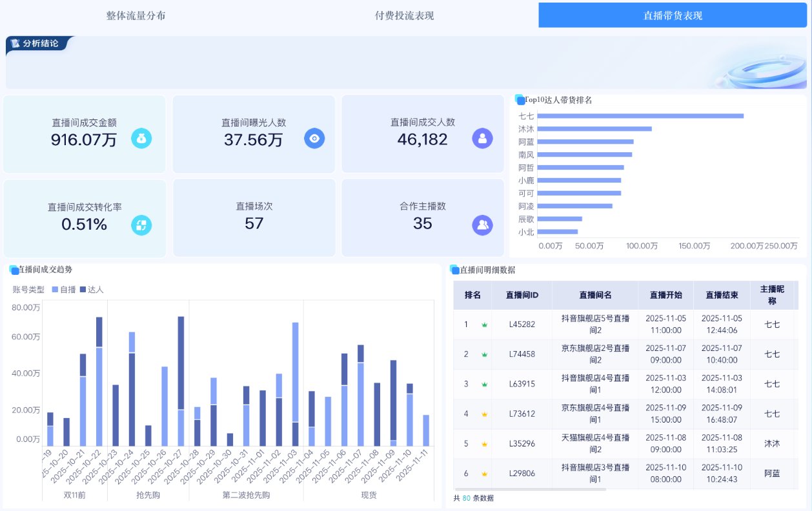Click the icon on the 直播间成交转化率 card
Image resolution: width=812 pixels, height=511 pixels.
coord(142,226)
